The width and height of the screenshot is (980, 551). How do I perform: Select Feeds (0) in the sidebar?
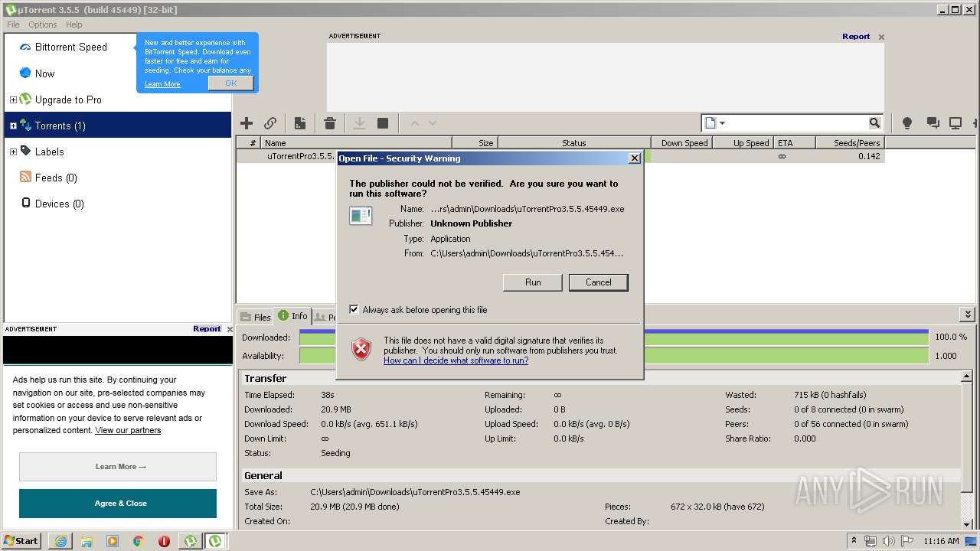[56, 178]
